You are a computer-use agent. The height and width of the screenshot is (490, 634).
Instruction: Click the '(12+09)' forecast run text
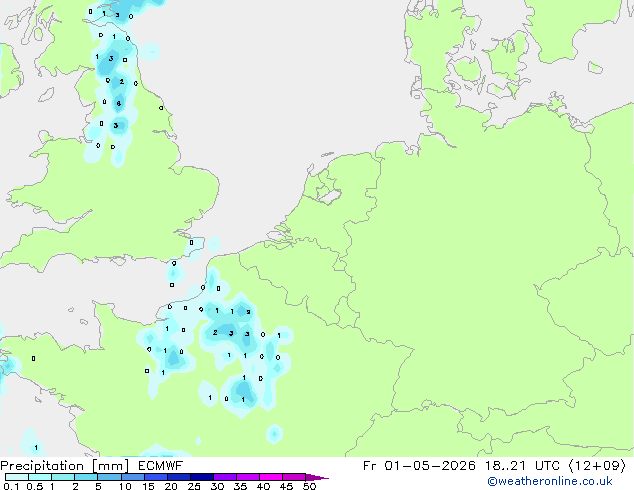(x=597, y=466)
